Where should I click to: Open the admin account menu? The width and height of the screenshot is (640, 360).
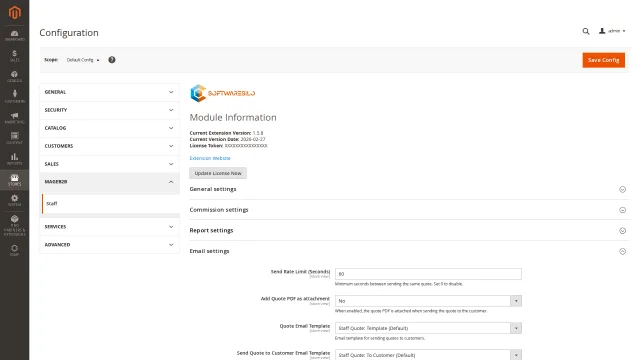(x=612, y=31)
